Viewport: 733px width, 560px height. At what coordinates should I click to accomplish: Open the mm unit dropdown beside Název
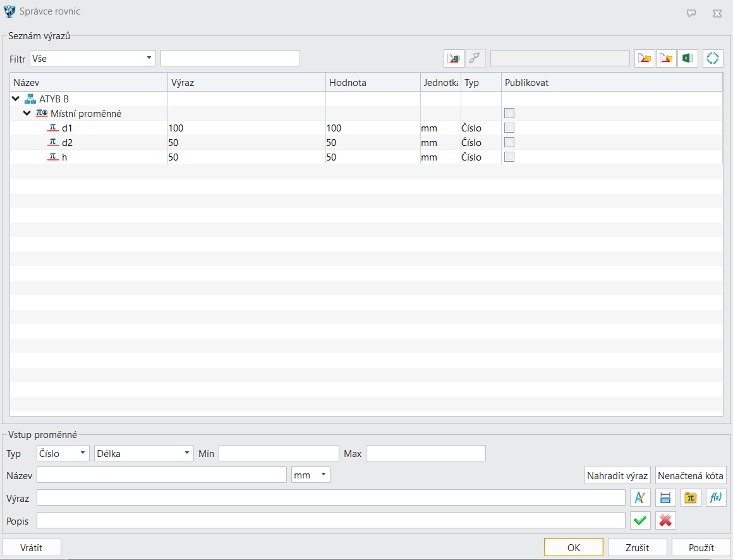tap(311, 475)
